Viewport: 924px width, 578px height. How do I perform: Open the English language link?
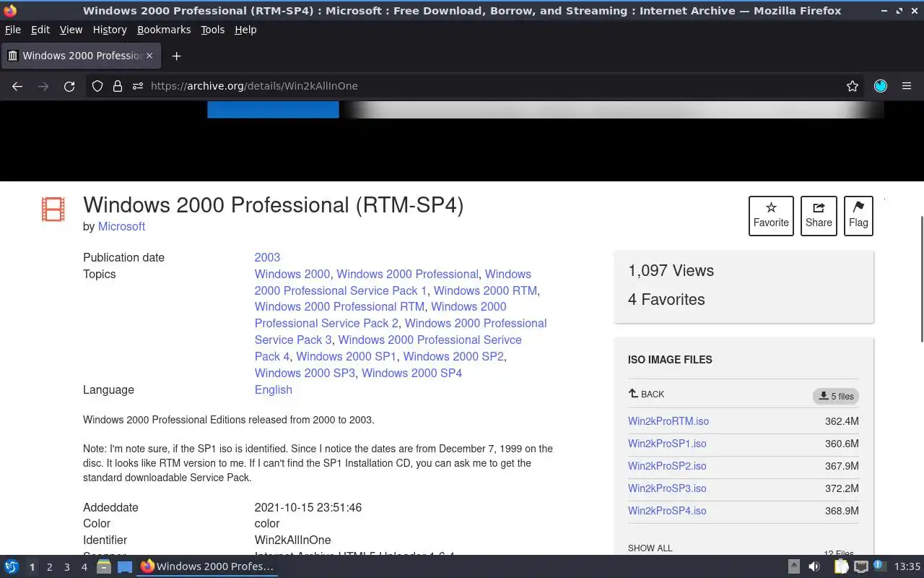point(274,389)
